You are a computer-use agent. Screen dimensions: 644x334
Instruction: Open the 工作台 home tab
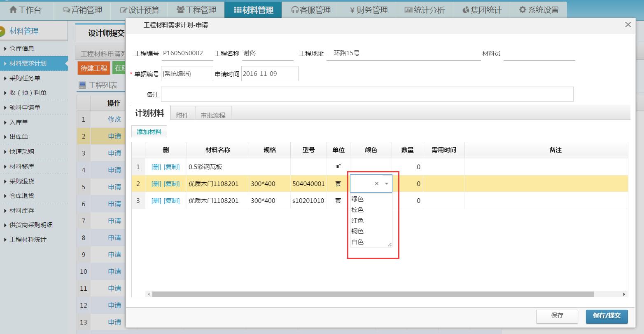point(25,10)
